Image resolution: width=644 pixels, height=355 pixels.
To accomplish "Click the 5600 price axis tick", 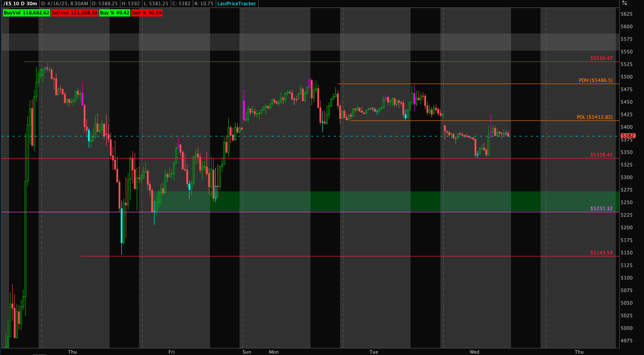I will coord(627,26).
